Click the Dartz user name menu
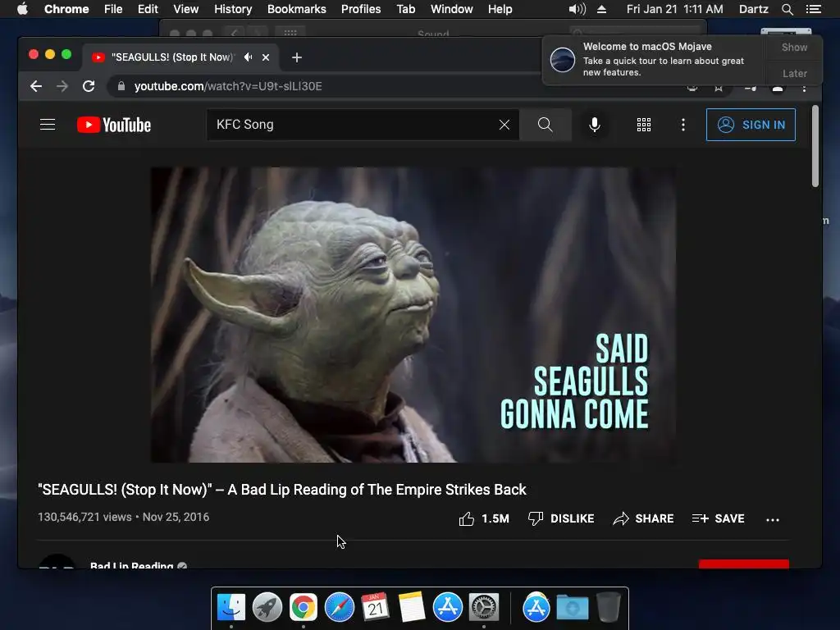The width and height of the screenshot is (840, 630). [753, 9]
